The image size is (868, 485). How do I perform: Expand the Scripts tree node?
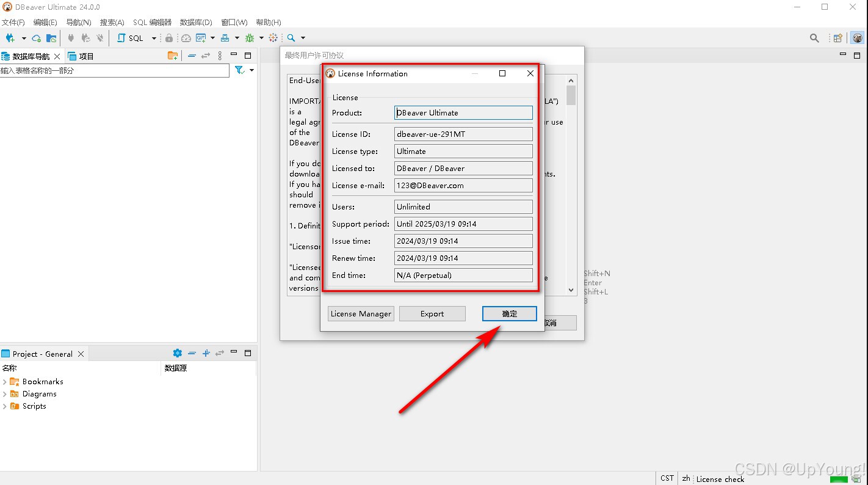pos(5,406)
